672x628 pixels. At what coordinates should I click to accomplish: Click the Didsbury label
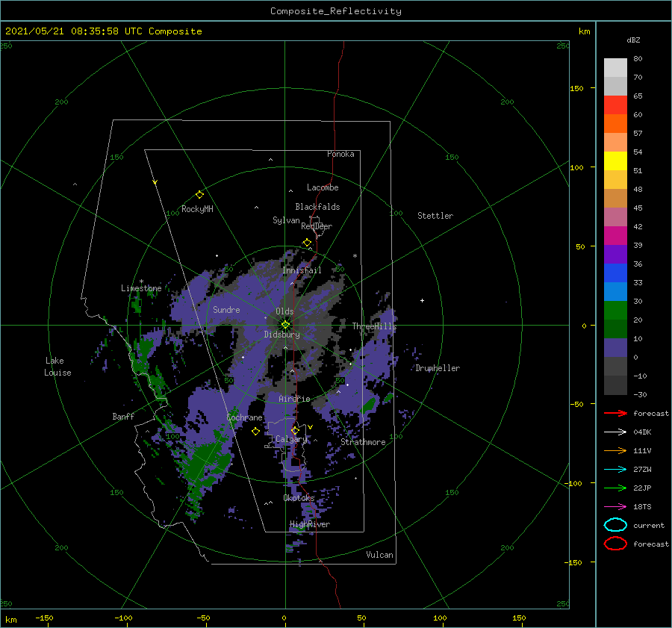[281, 335]
